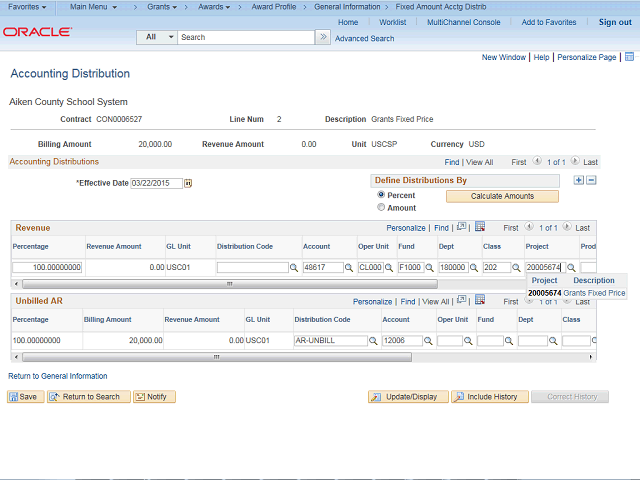Select project 20005674 from lookup suggestion
This screenshot has height=480, width=640.
point(576,293)
